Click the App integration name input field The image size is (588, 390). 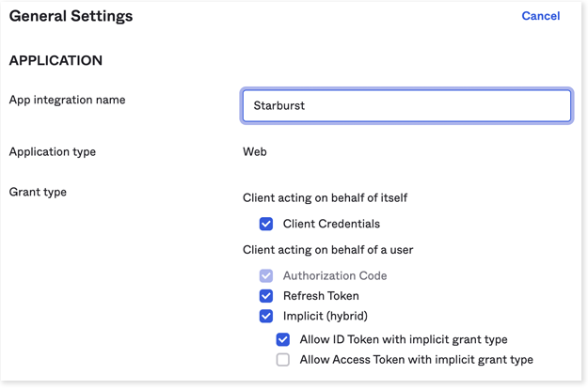[405, 105]
